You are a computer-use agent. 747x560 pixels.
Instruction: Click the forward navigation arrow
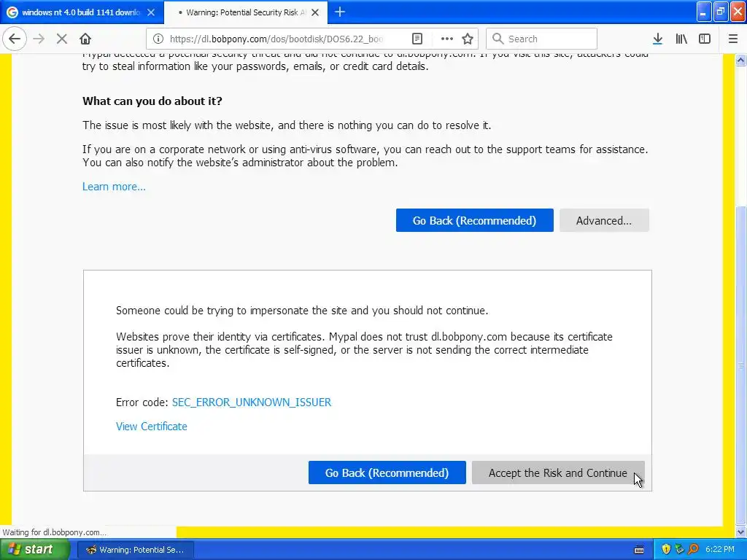point(39,39)
